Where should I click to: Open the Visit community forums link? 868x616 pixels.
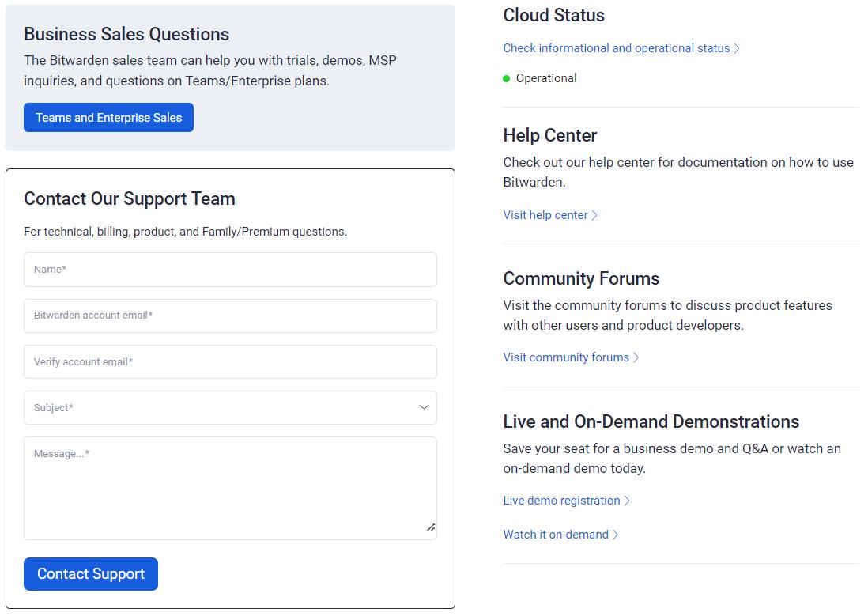[566, 357]
